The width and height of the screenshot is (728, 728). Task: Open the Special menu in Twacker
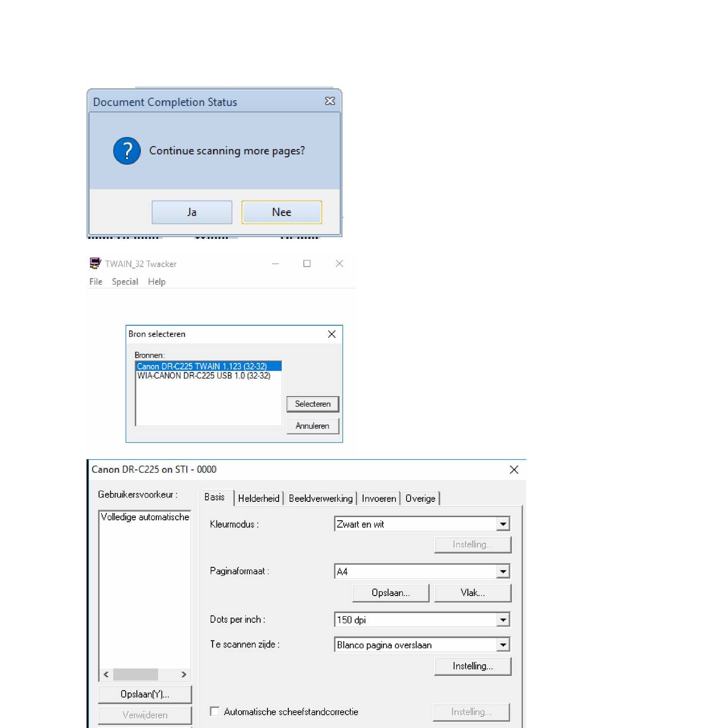pos(125,281)
